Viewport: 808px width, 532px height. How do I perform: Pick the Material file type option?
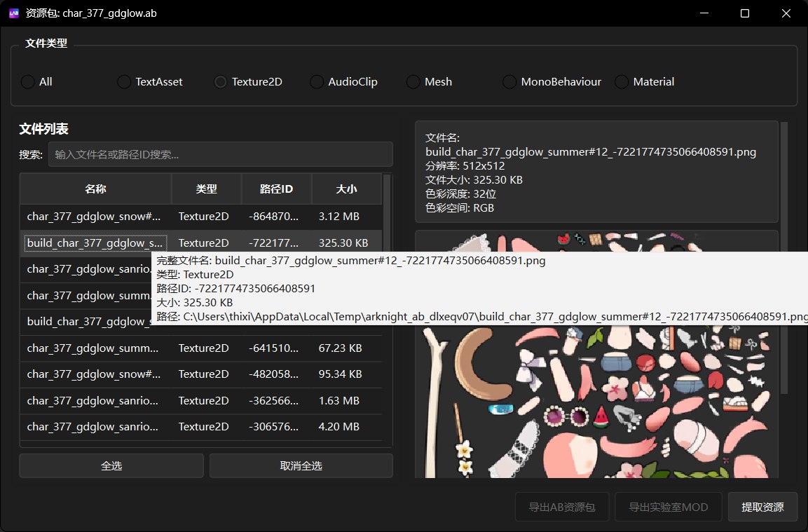(x=622, y=82)
